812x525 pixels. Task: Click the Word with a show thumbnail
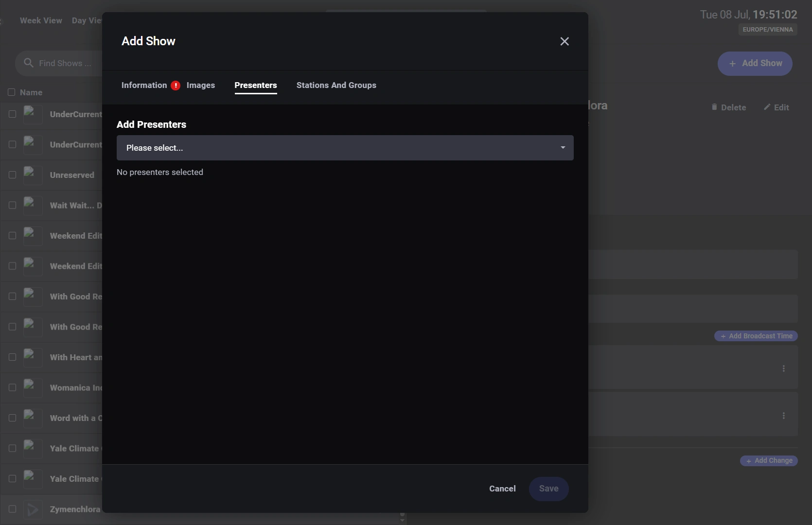click(33, 418)
